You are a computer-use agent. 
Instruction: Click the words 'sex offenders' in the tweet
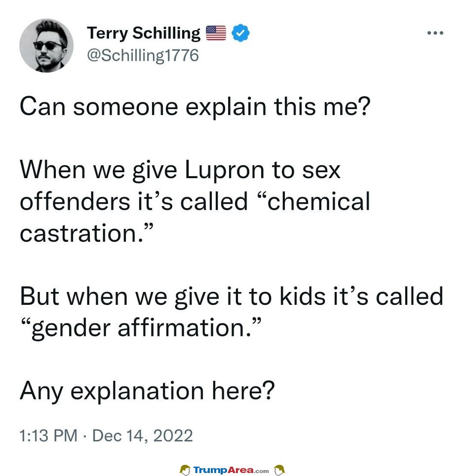tap(180, 186)
